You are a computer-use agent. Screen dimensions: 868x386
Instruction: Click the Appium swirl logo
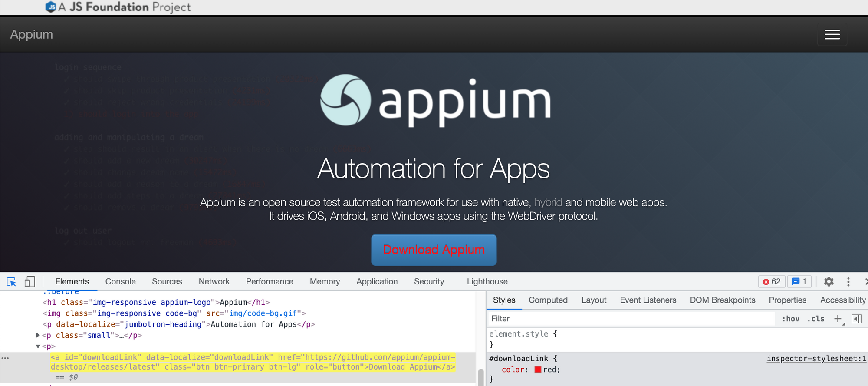[x=345, y=100]
